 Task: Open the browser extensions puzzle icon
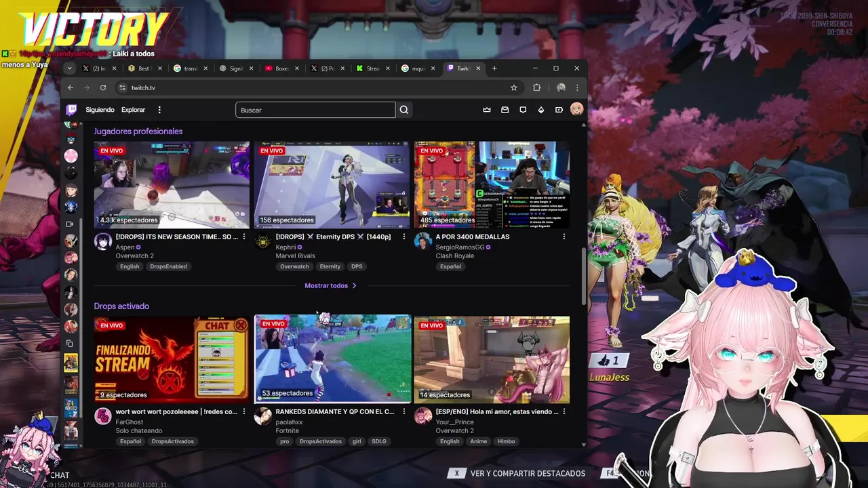coord(537,87)
